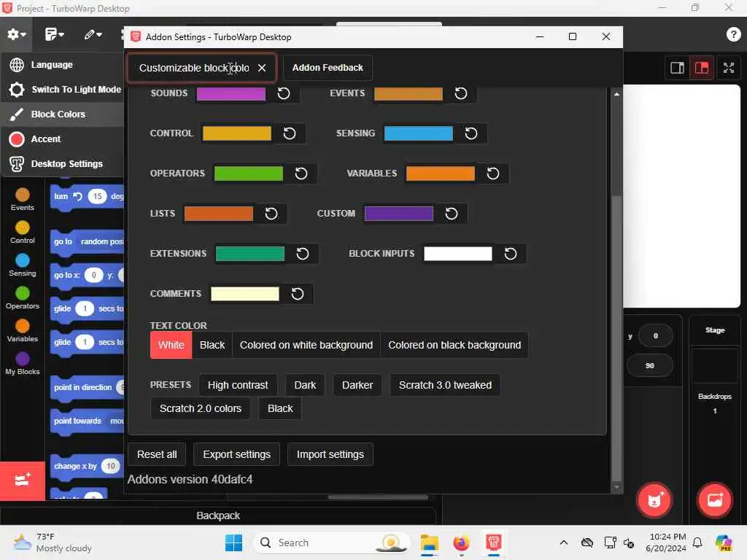This screenshot has width=747, height=560.
Task: Apply Scratch 2.0 colors preset
Action: 201,408
